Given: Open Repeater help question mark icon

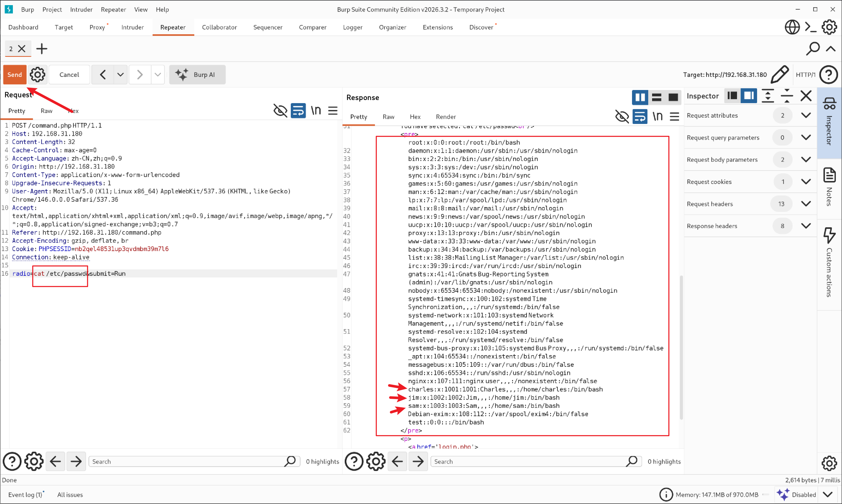Looking at the screenshot, I should pyautogui.click(x=829, y=74).
